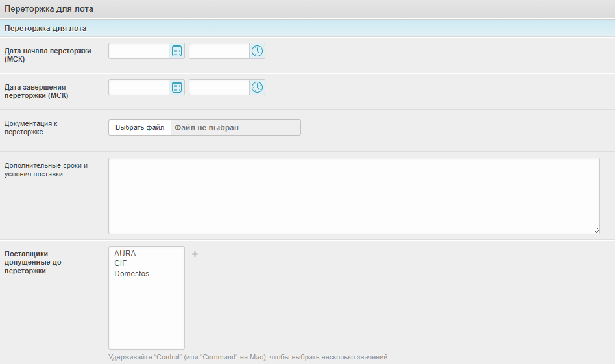Click the textarea resize handle corner
615x364 pixels.
(596, 230)
